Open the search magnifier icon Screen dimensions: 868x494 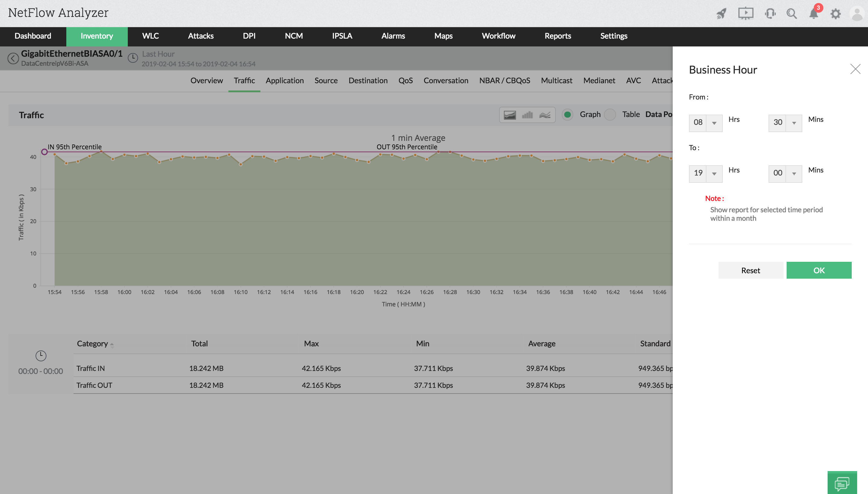tap(792, 14)
